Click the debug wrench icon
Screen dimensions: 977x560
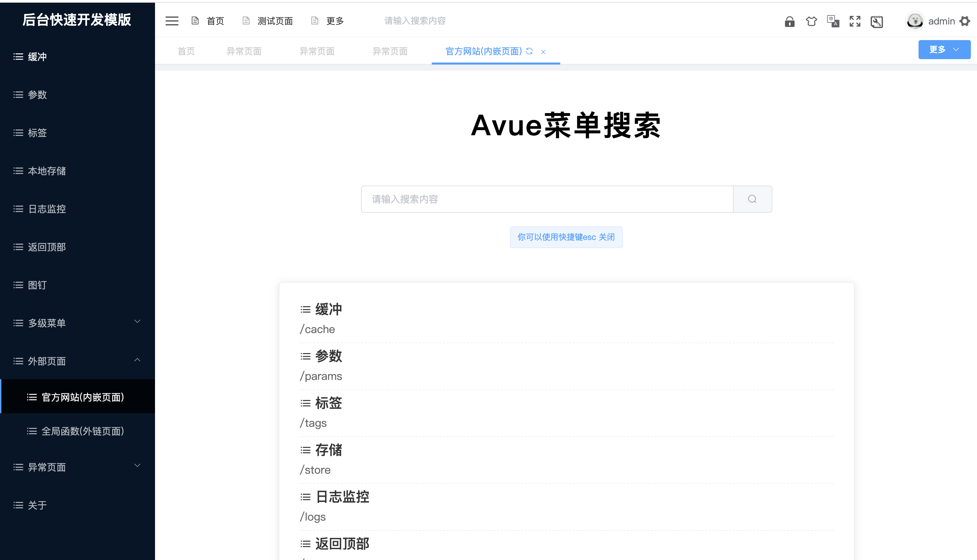877,21
